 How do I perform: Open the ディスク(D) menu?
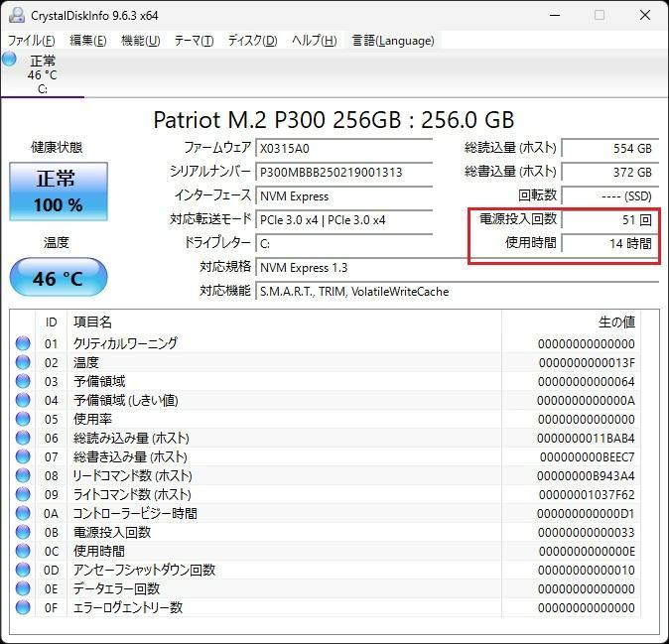[x=252, y=41]
